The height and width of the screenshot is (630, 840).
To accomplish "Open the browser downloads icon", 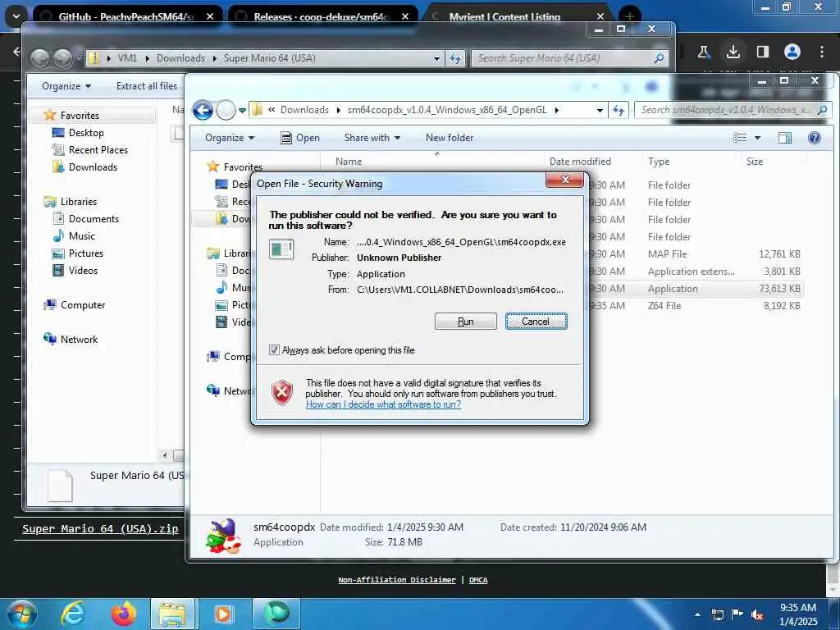I will [x=733, y=52].
